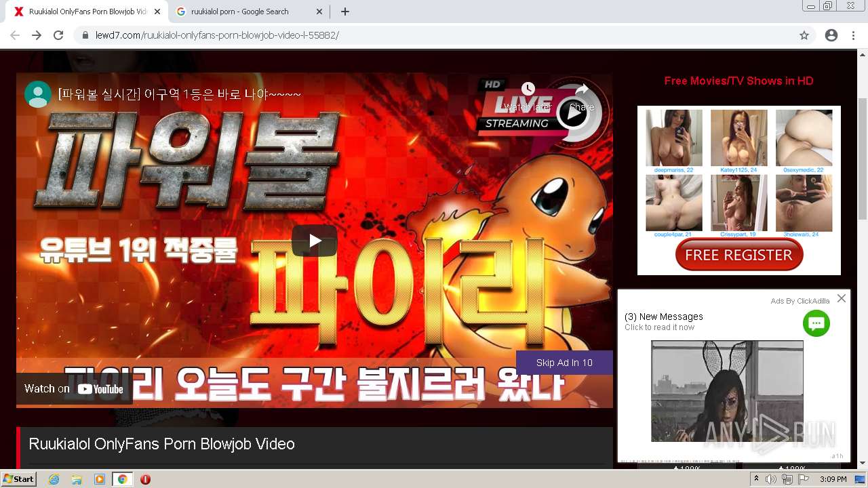Open the Windows Start menu

pos(18,479)
